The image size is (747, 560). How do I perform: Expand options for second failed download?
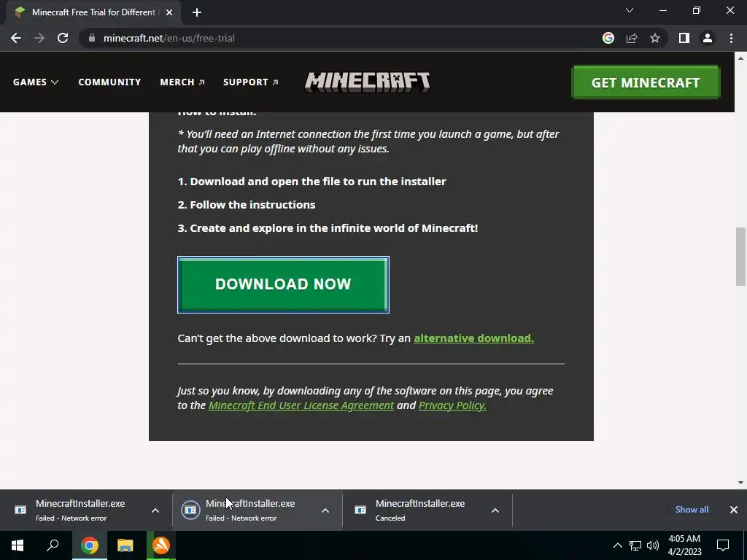click(325, 510)
